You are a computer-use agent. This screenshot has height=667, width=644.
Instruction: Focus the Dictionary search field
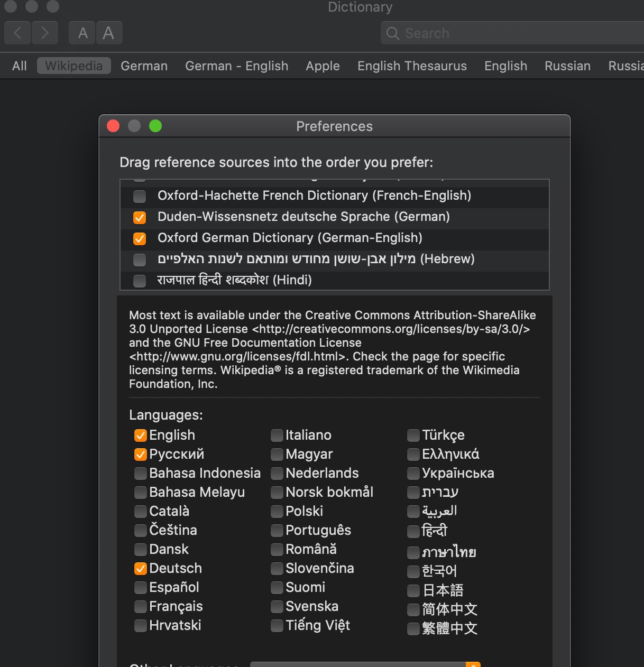tap(512, 33)
